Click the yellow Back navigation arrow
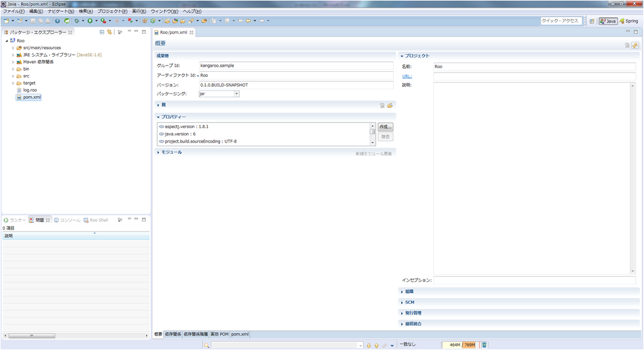The image size is (644, 350). (248, 21)
